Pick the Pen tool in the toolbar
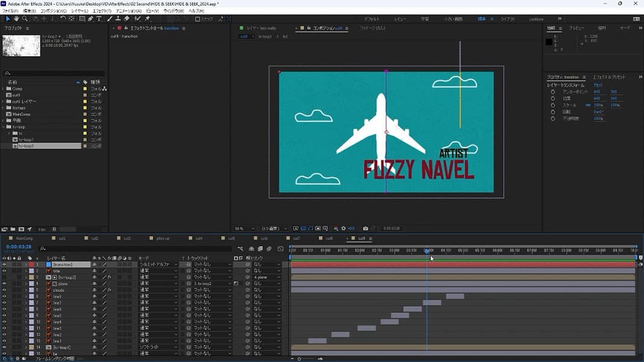This screenshot has height=362, width=644. tap(91, 19)
